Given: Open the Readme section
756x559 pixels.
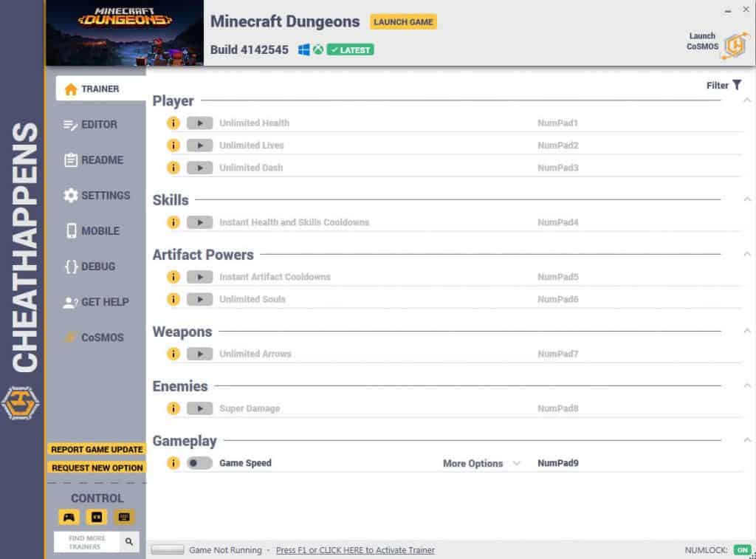Looking at the screenshot, I should point(97,160).
